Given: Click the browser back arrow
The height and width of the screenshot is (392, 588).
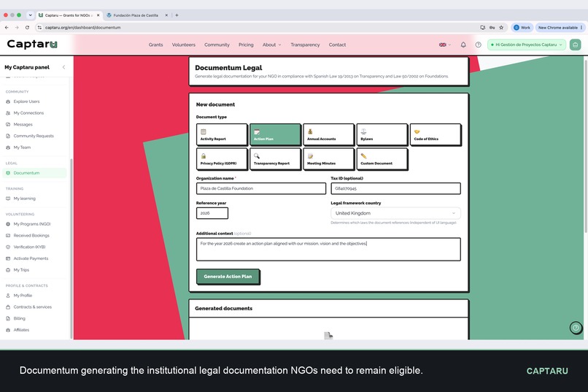Looking at the screenshot, I should click(7, 28).
